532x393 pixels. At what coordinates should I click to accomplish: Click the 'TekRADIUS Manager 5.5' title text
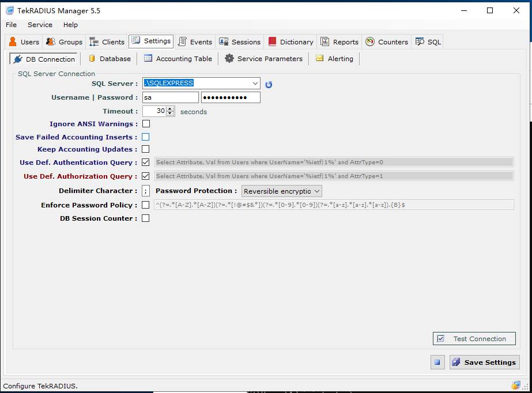point(59,11)
